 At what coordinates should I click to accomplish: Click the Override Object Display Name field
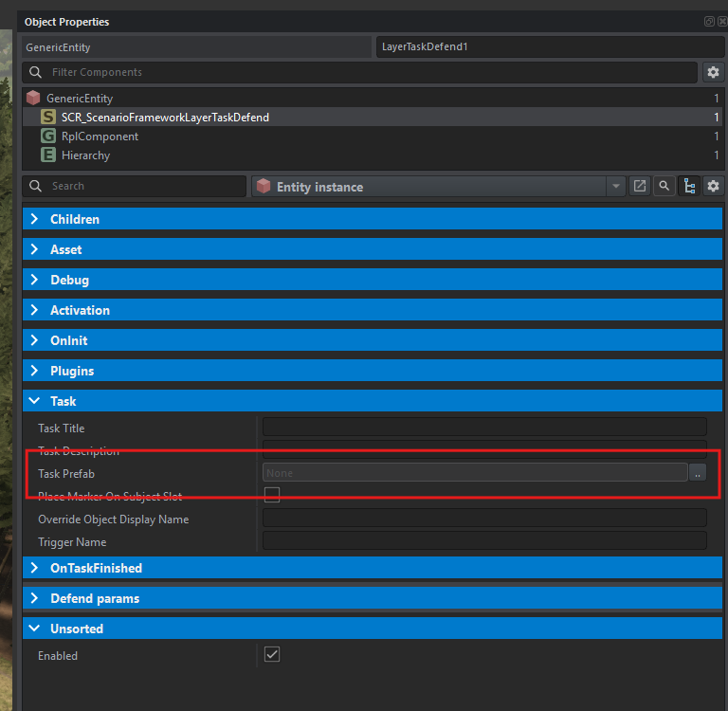(x=484, y=518)
